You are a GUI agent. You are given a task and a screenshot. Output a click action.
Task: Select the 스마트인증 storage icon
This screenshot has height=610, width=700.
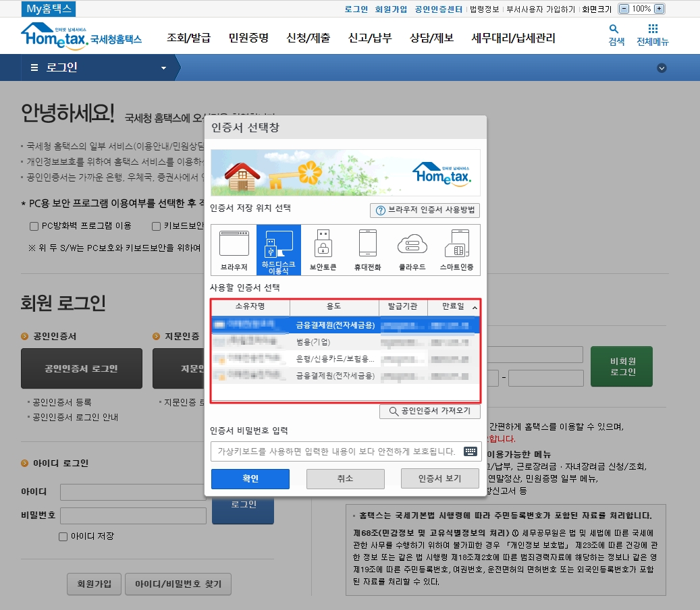click(457, 250)
